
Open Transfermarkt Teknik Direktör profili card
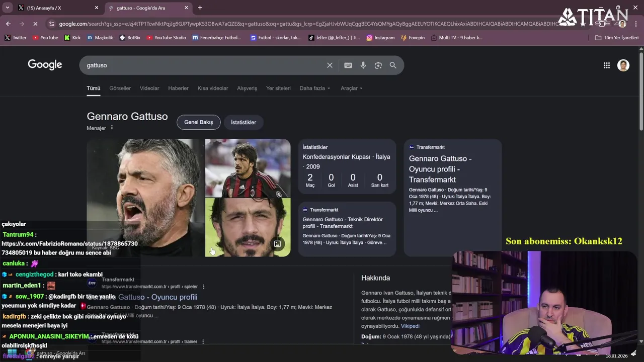pos(347,229)
